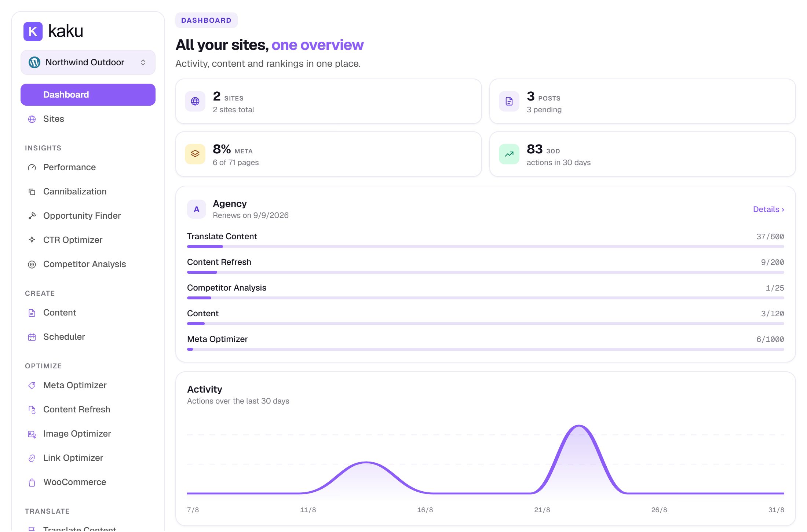Click the chain icon for Link Optimizer
Screen dimensions: 807x532
[x=32, y=458]
